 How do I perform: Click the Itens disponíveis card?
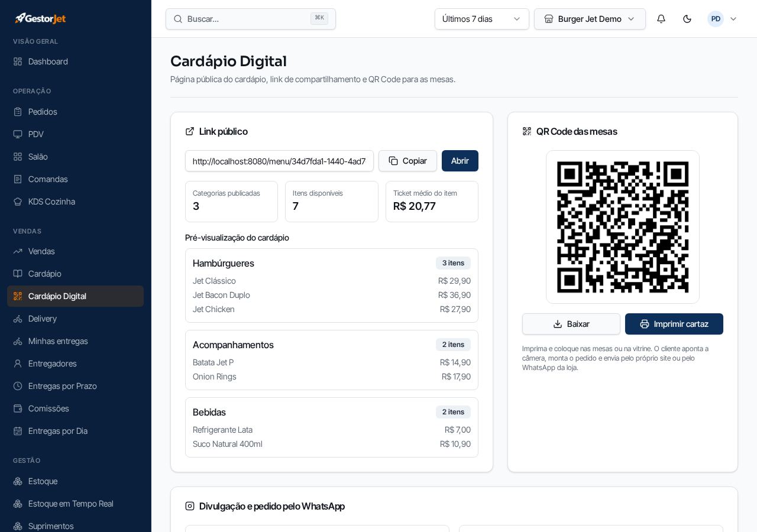(332, 202)
